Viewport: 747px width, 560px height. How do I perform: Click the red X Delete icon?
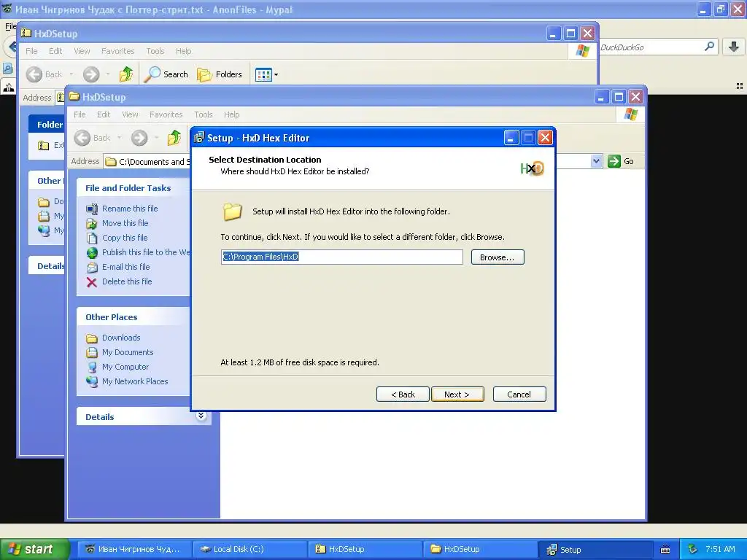(x=92, y=282)
